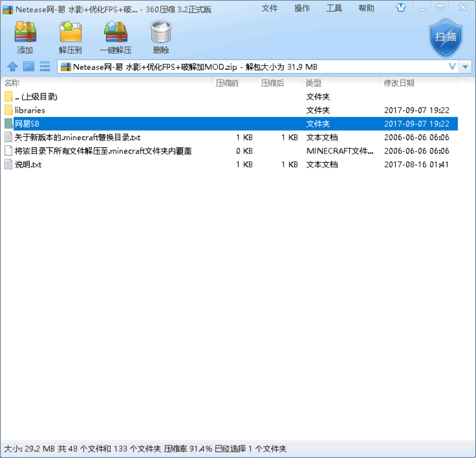Expand the address bar history dropdown arrow
476x458 pixels.
click(465, 67)
